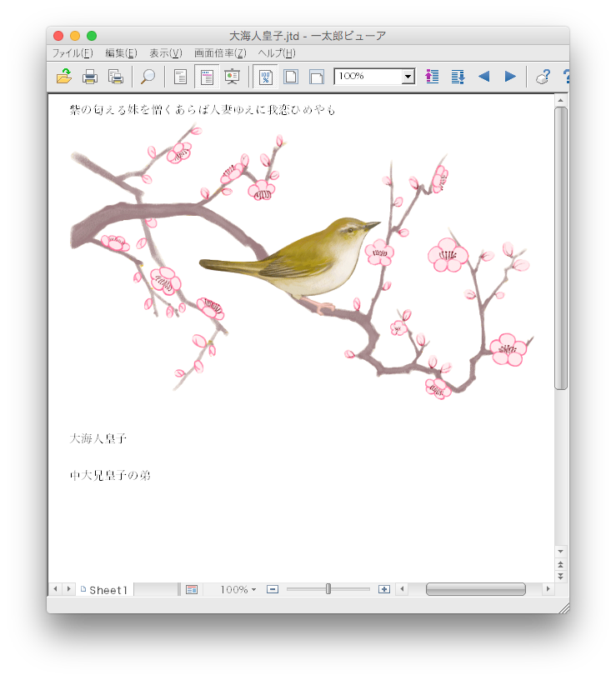Close the window with the red button
Viewport: 616px width, 680px height.
coord(58,36)
